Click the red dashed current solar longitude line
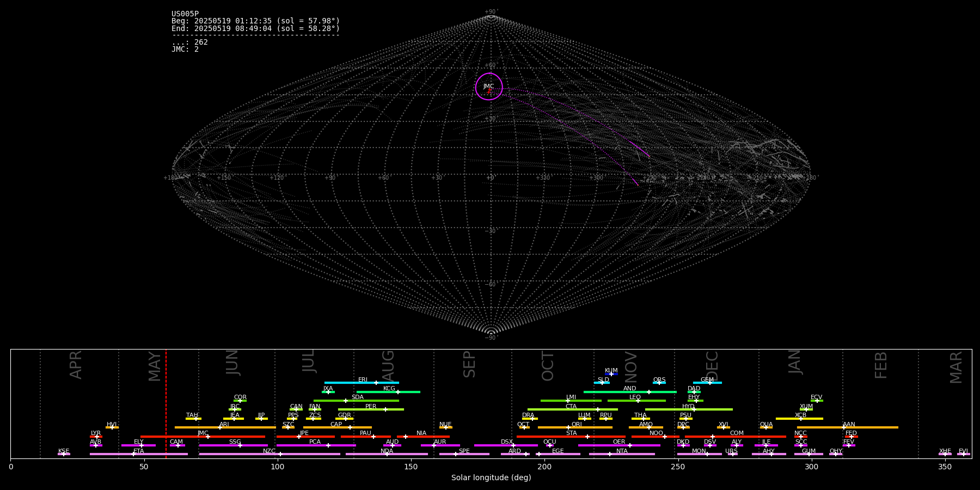 166,403
